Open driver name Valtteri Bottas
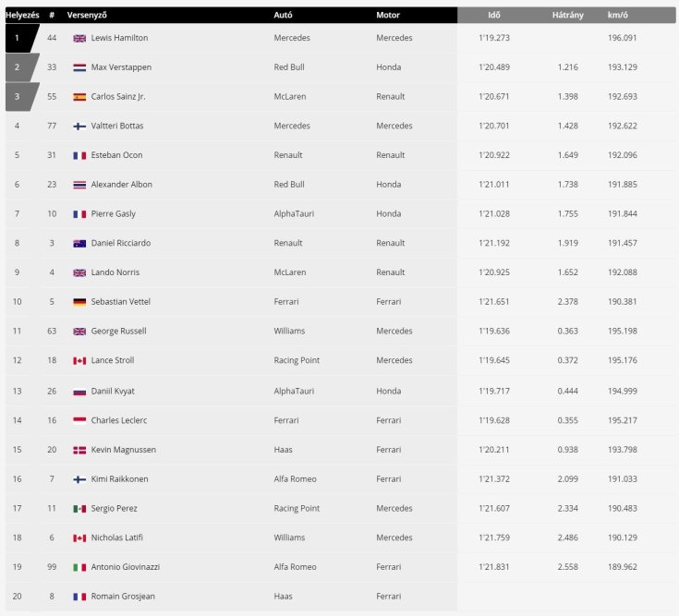 117,126
